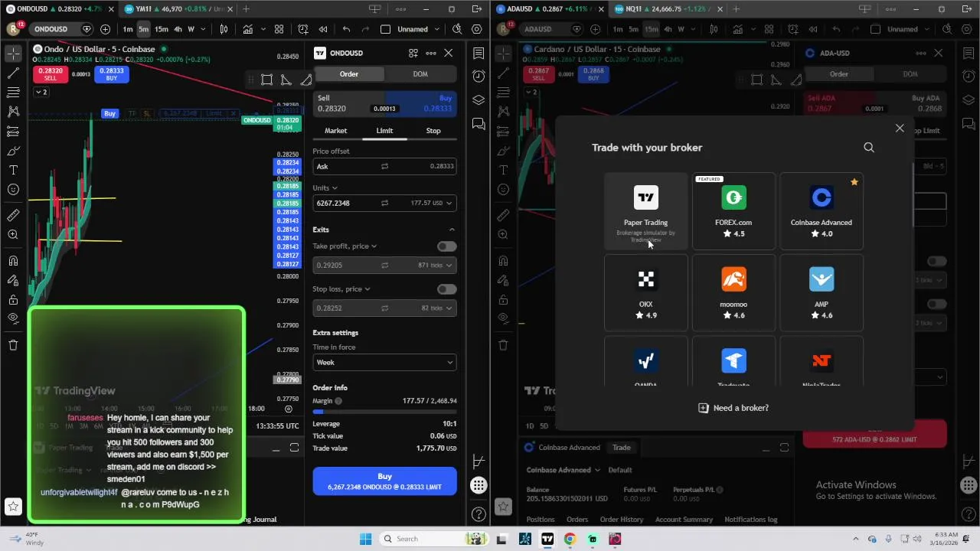This screenshot has height=551, width=980.
Task: Click the red 0.28320 SELL button on Ondo chart
Action: (x=51, y=74)
